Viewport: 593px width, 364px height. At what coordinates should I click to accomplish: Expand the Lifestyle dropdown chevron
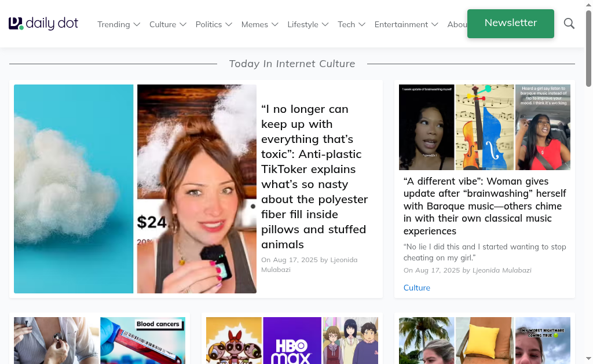tap(325, 24)
